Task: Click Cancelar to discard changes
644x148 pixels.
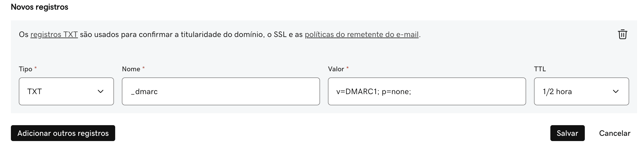Action: [x=615, y=133]
